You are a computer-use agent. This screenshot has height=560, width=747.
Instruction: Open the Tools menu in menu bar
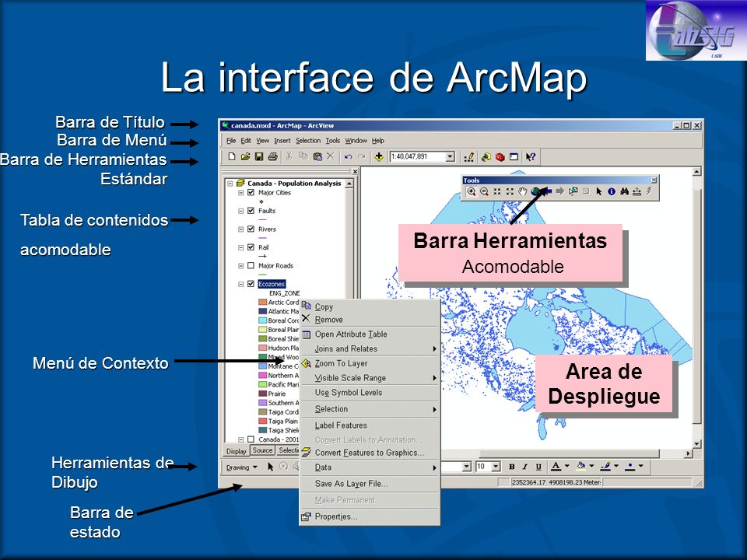[x=333, y=141]
